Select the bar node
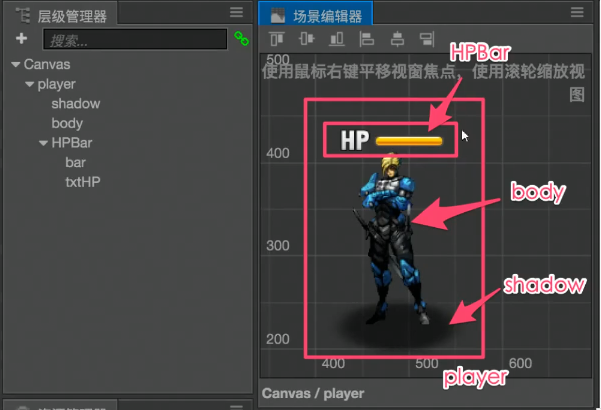 (x=76, y=162)
